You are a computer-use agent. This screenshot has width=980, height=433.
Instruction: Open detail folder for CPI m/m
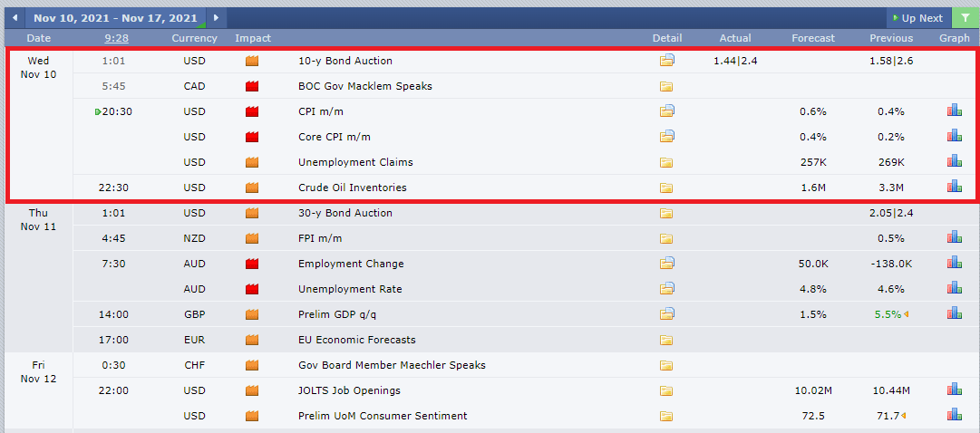667,111
